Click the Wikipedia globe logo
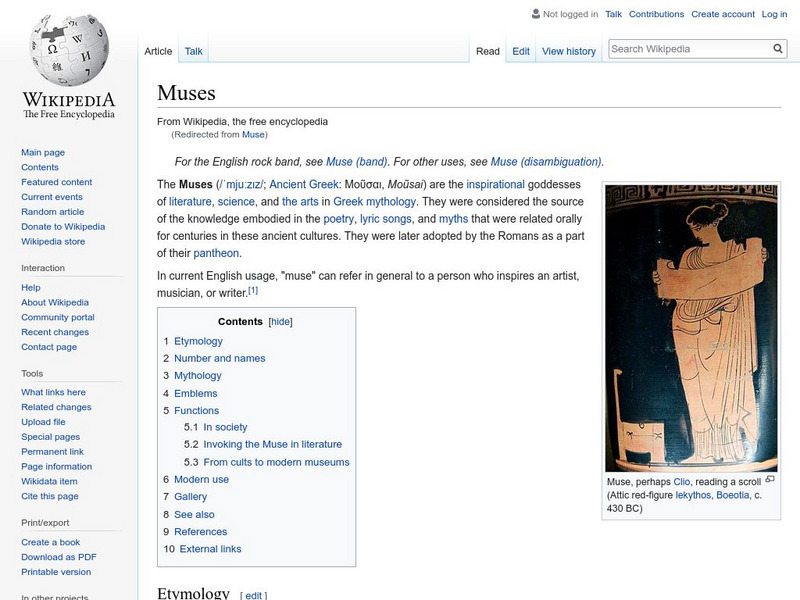The image size is (800, 600). pos(69,50)
